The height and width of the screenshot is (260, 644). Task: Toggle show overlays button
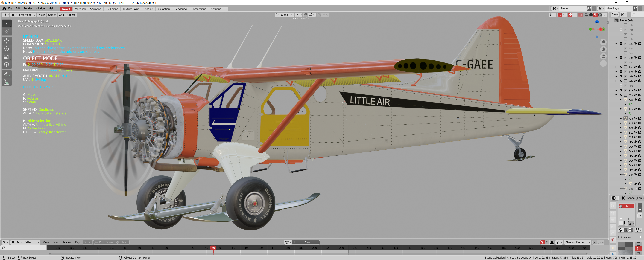point(570,15)
